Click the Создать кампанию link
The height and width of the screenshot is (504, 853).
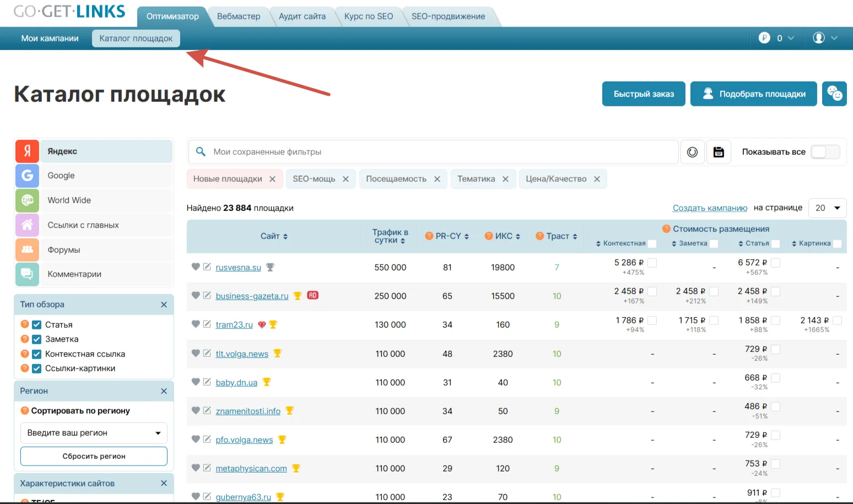[x=710, y=208]
